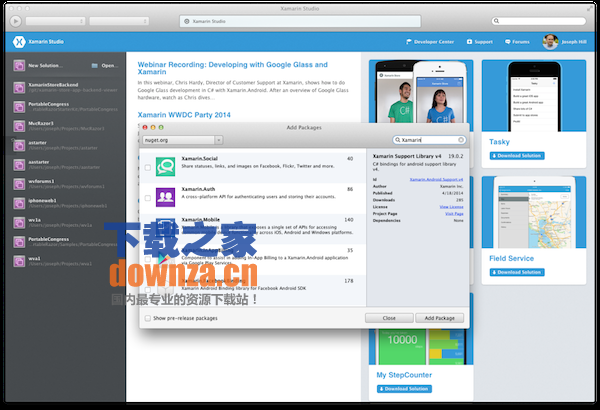Select the Xamarin.Mobile package title

[x=201, y=220]
